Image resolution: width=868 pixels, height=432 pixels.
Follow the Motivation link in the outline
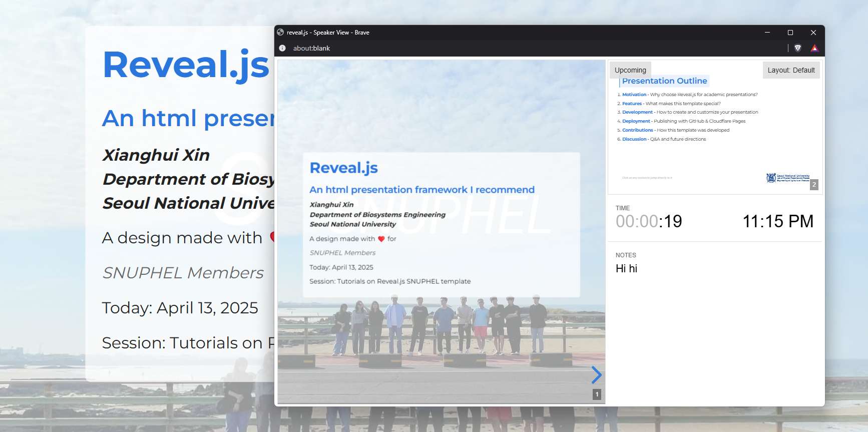(634, 95)
